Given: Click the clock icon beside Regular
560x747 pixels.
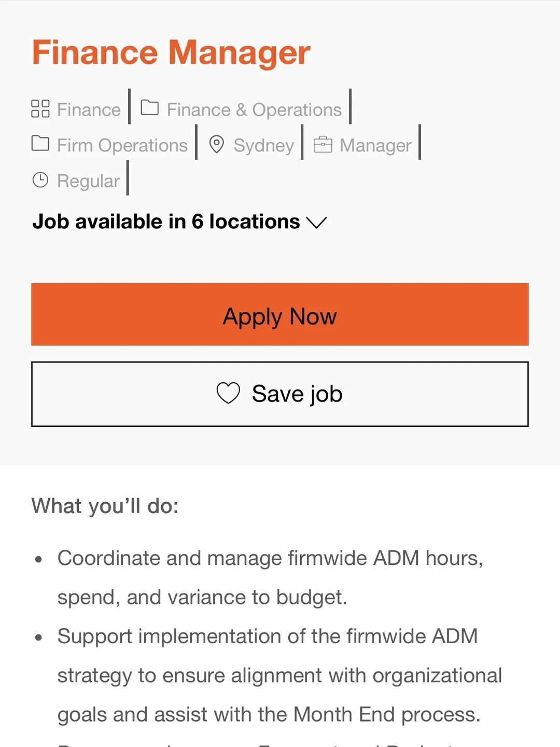Looking at the screenshot, I should click(x=40, y=180).
